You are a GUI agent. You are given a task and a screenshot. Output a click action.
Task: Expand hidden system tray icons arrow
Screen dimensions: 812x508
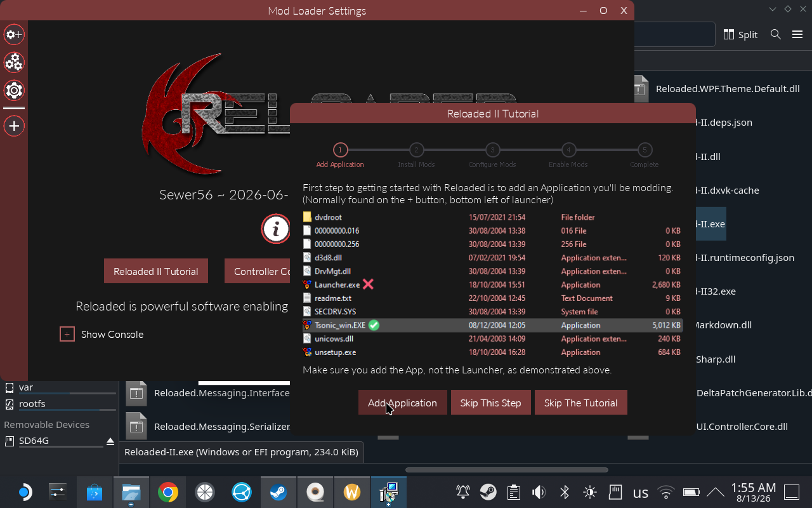(x=716, y=492)
